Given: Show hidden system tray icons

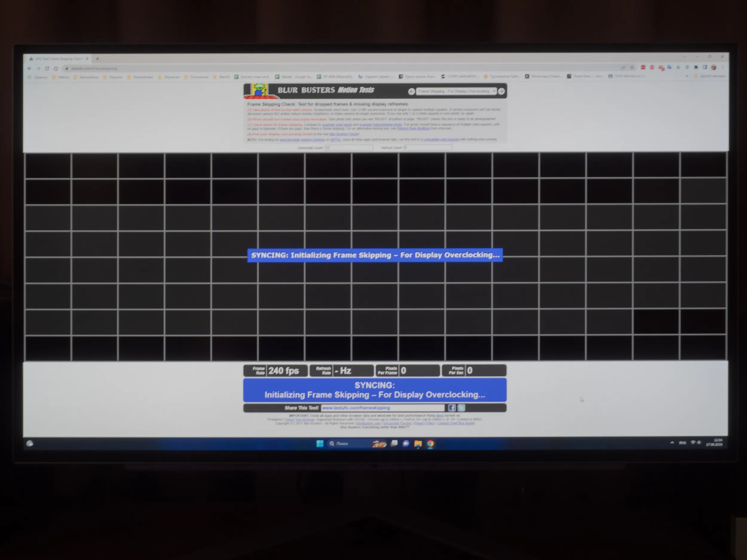Looking at the screenshot, I should pyautogui.click(x=672, y=443).
